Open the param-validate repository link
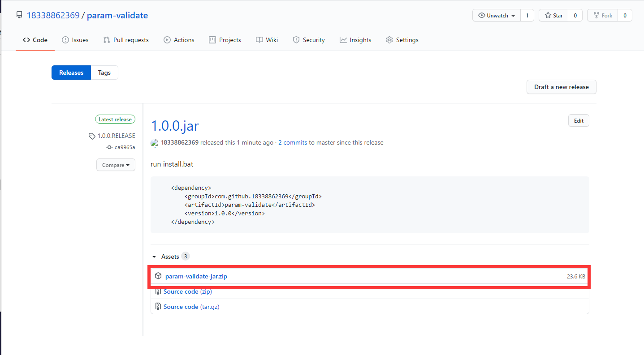Viewport: 644px width, 355px height. pyautogui.click(x=117, y=15)
